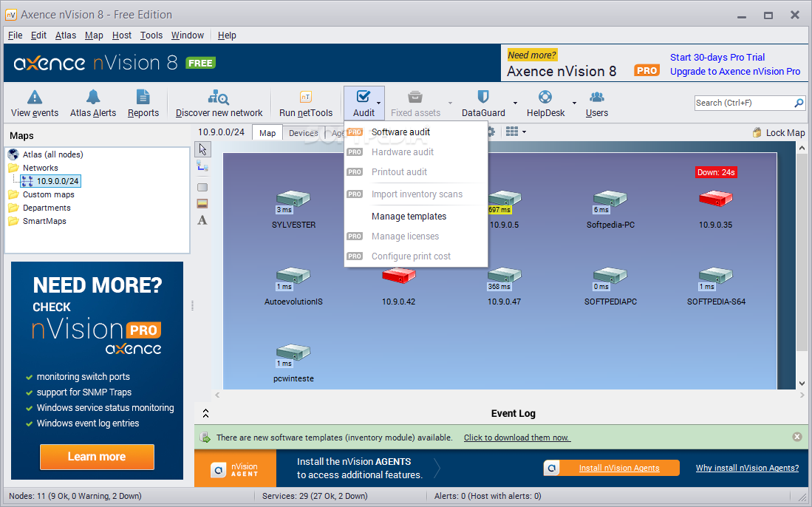Click the Search (Ctrl+F) field

[x=743, y=103]
